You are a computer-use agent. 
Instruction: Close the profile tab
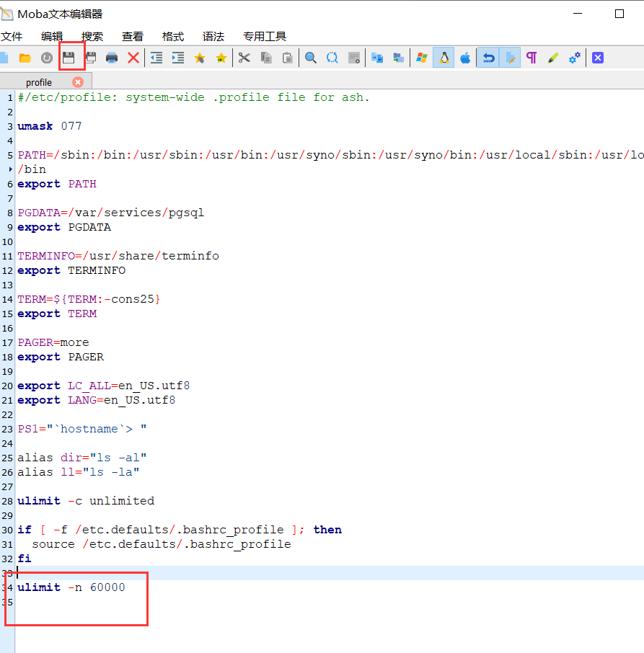pyautogui.click(x=78, y=82)
